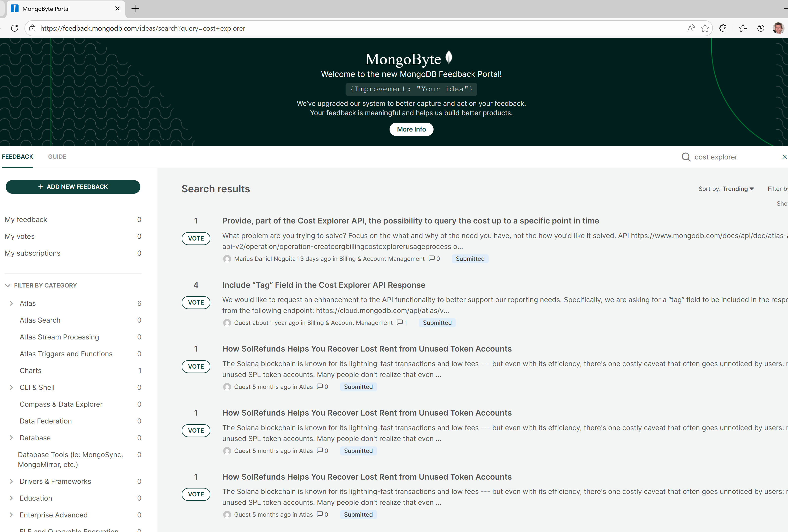Click the search magnifier icon
The width and height of the screenshot is (788, 532).
tap(686, 157)
